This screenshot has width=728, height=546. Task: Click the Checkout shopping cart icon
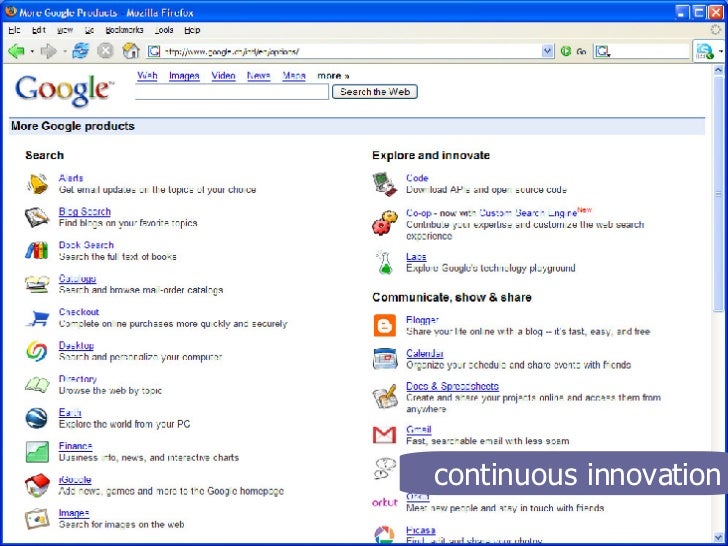coord(38,318)
